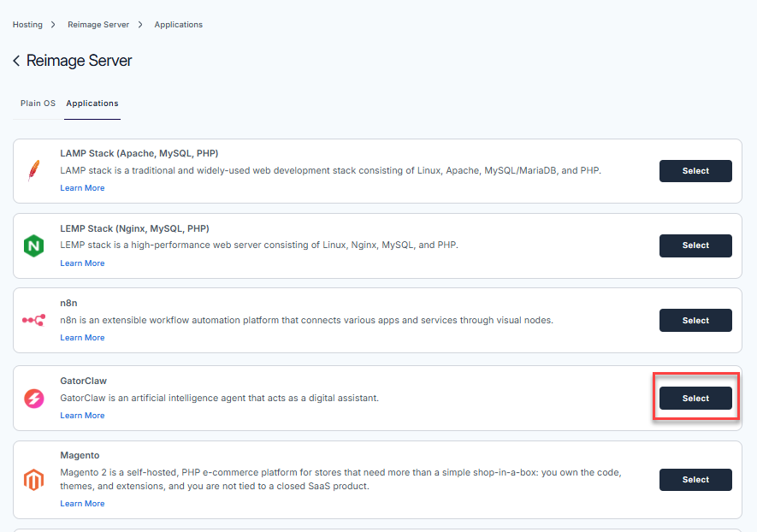Click the LEMP high-performance web server description

259,245
